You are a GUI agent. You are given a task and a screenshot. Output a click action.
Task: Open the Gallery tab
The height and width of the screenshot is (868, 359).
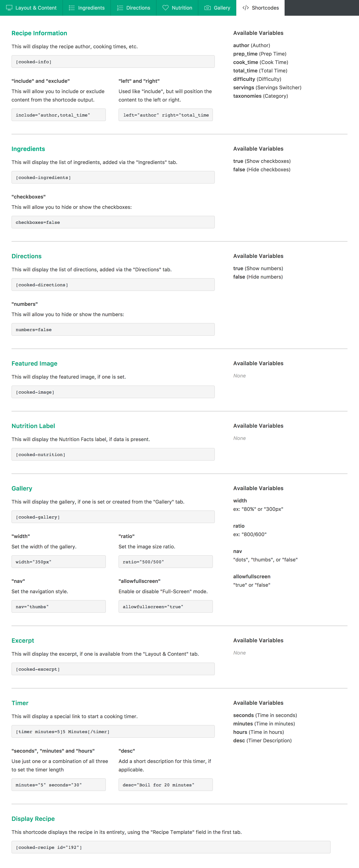pyautogui.click(x=217, y=8)
